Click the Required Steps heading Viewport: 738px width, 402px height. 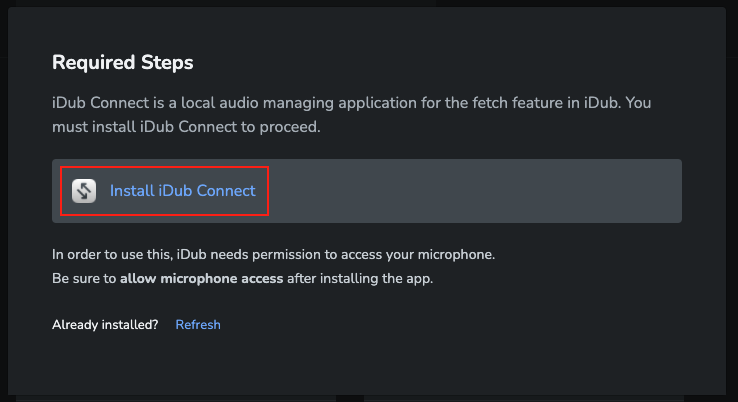pos(122,62)
